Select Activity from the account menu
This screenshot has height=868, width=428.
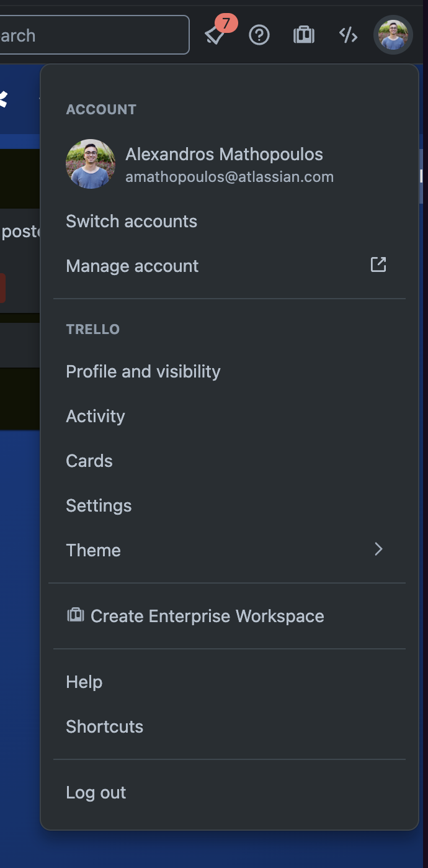(95, 416)
